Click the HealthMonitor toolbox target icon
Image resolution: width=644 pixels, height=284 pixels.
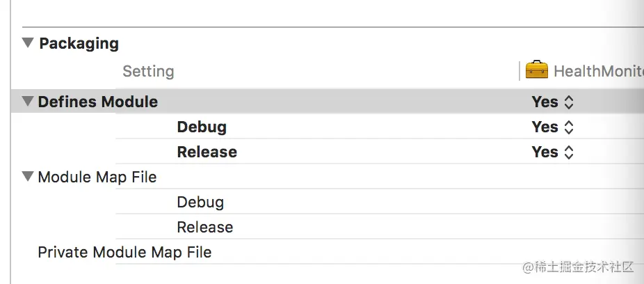(x=536, y=70)
